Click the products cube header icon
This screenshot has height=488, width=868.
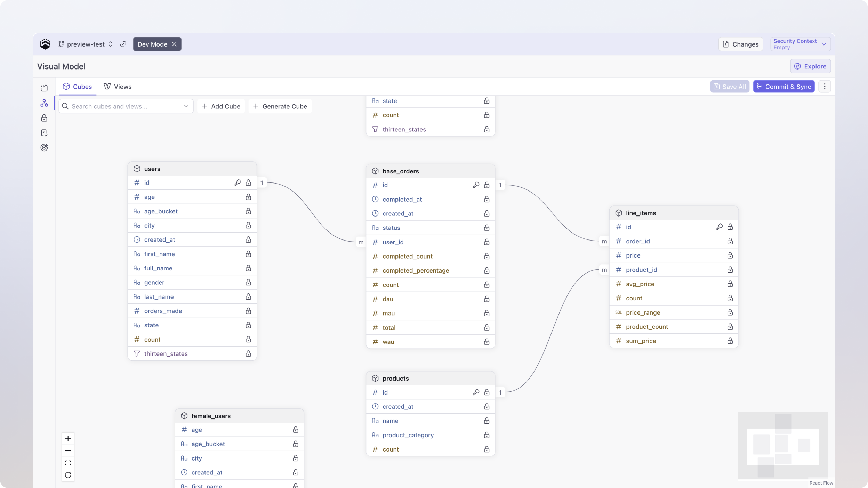pyautogui.click(x=375, y=379)
